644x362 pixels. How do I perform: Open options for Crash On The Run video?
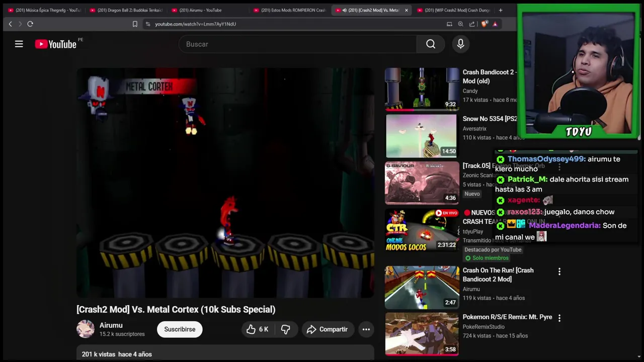pyautogui.click(x=559, y=271)
